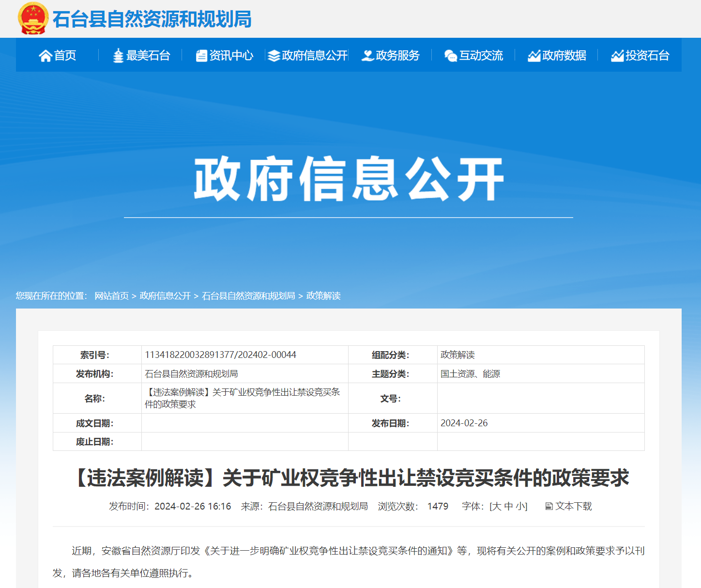Click the 石台县自然资源和规划局 site title
The image size is (701, 588).
coord(152,19)
